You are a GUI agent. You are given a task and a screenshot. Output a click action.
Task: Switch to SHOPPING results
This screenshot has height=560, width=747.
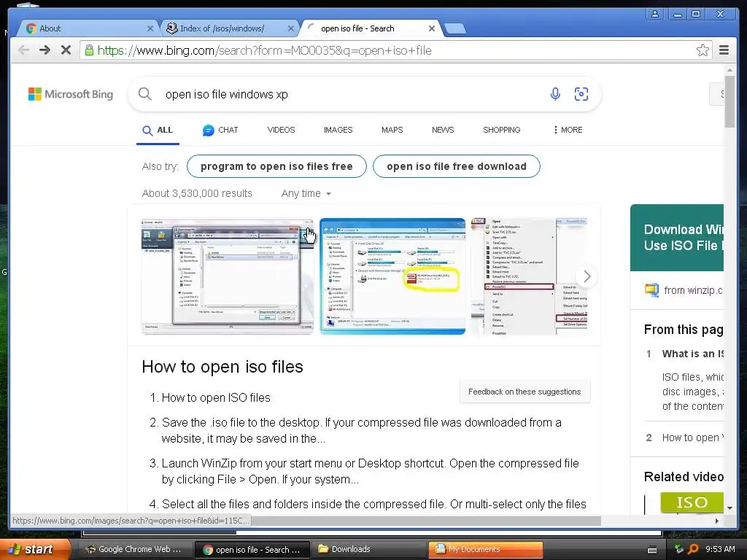click(502, 130)
